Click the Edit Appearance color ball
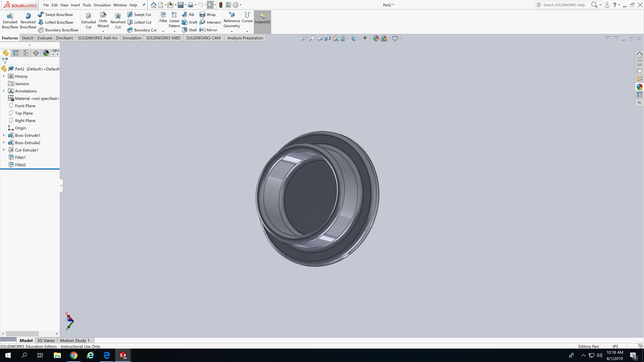This screenshot has width=644, height=362. click(x=376, y=39)
